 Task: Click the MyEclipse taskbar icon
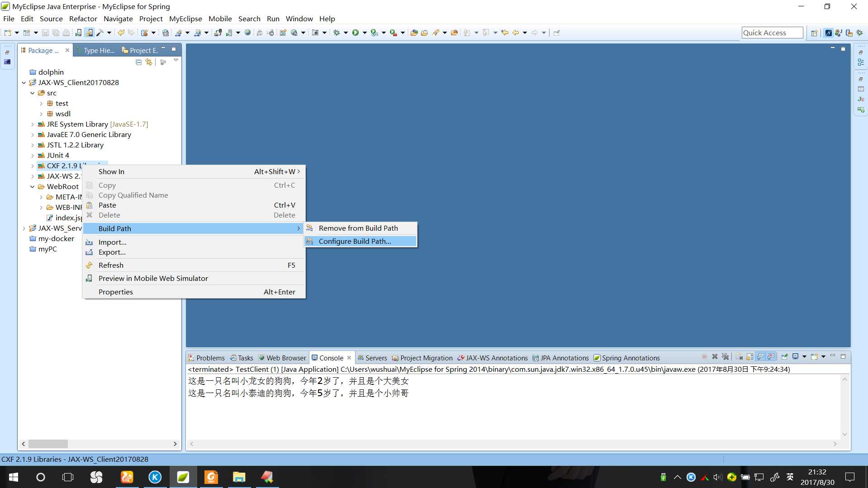click(x=183, y=477)
